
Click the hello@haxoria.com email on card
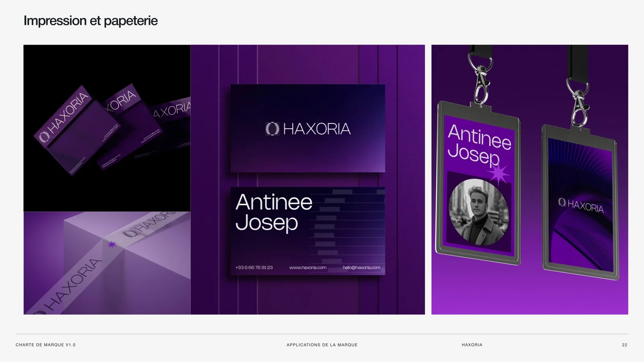point(361,267)
